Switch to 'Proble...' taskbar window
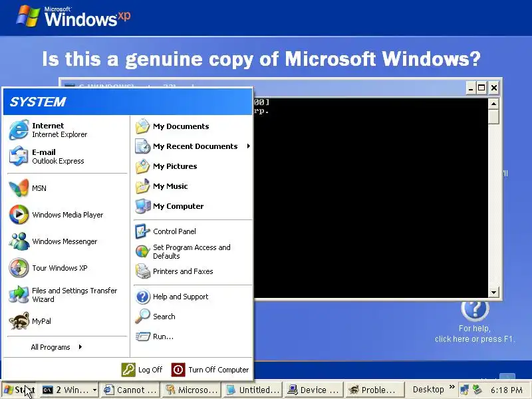Viewport: 532px width, 399px height. (x=375, y=390)
